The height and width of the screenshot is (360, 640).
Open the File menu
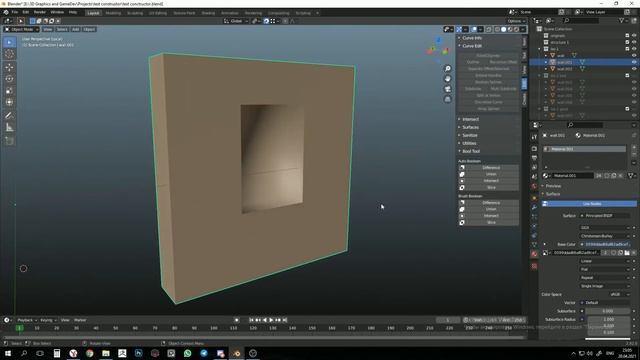tap(15, 12)
